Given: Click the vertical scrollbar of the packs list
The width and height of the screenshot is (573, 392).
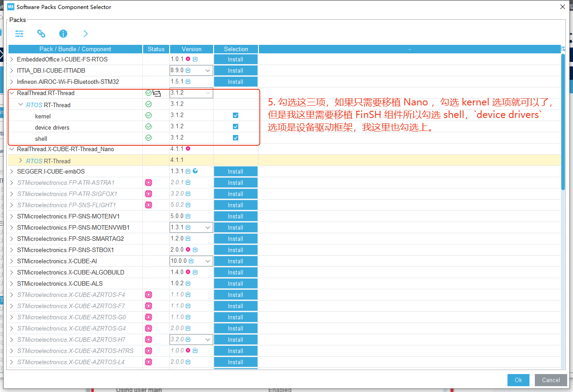Looking at the screenshot, I should tap(563, 122).
